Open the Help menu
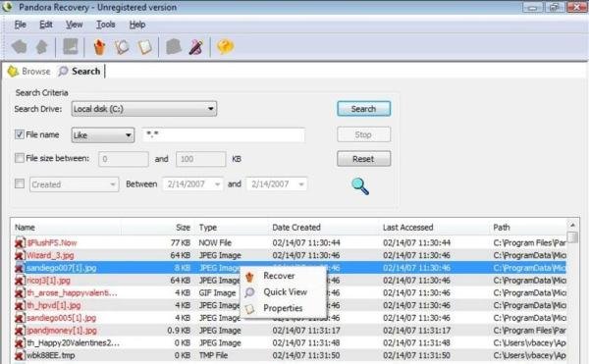Viewport: 589px width, 364px height. 137,25
